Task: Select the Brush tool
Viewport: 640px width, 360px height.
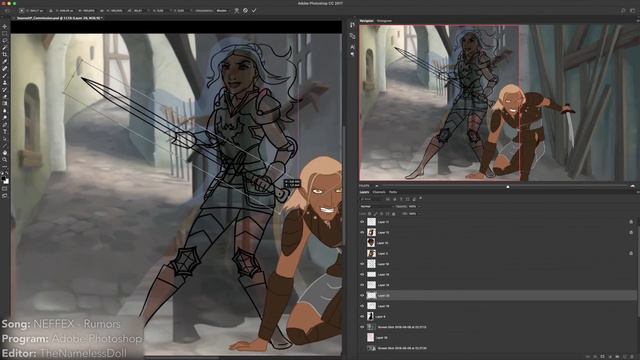Action: 4,75
